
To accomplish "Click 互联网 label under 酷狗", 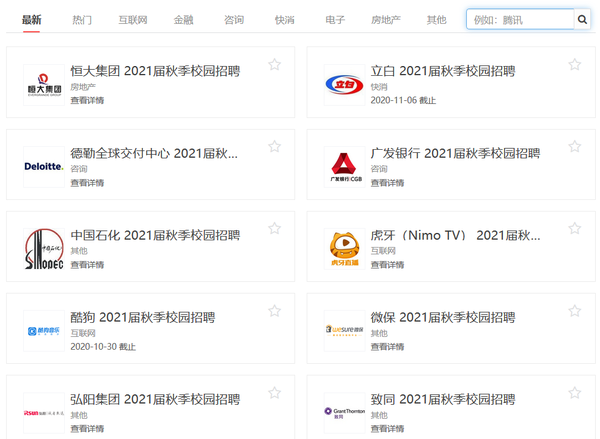I will point(83,333).
